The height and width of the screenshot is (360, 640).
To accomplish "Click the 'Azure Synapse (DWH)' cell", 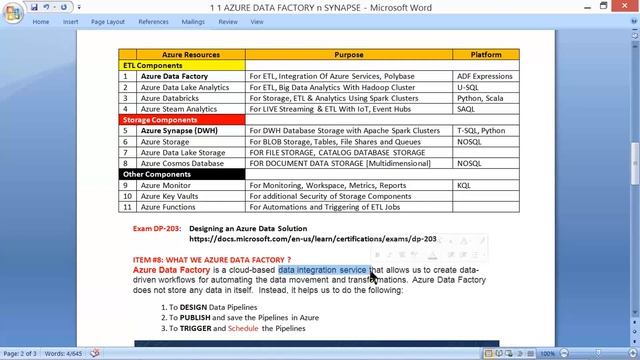I will pyautogui.click(x=191, y=131).
